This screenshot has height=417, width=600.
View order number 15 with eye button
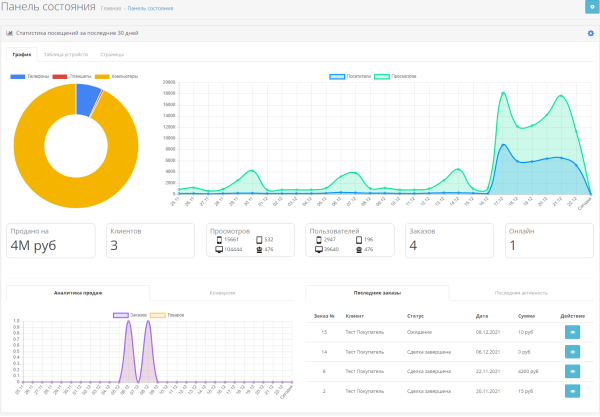coord(572,332)
